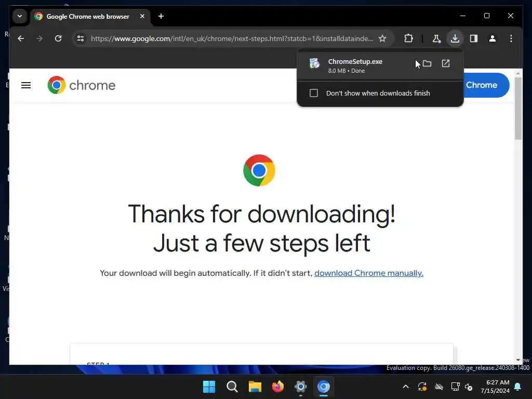Toggle the Downloads toolbar button

tap(455, 38)
